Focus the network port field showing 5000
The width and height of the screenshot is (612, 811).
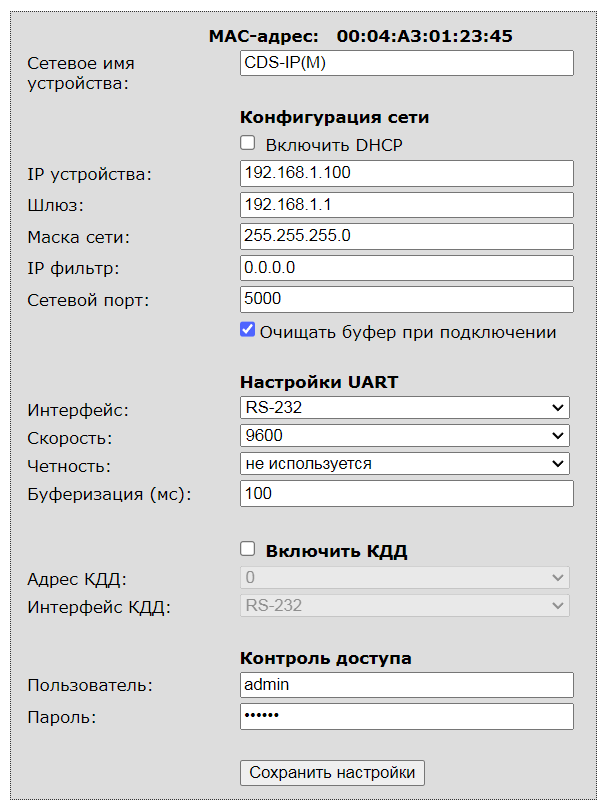coord(406,299)
